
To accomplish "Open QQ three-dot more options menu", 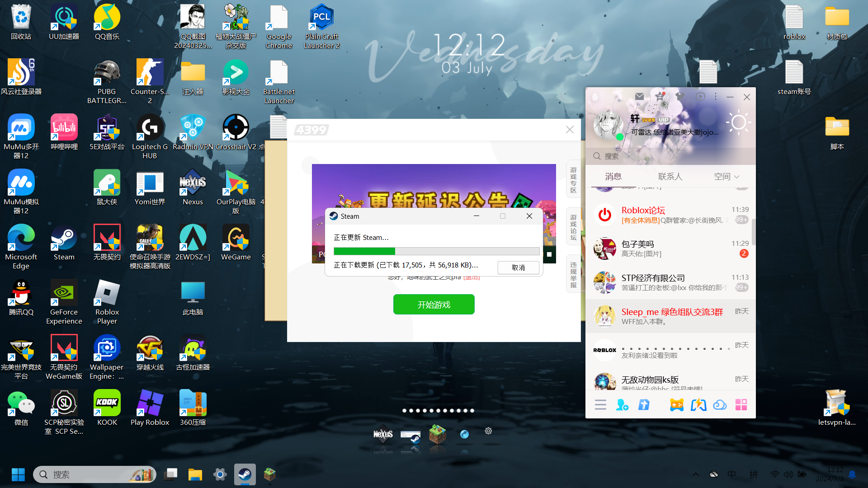I will pyautogui.click(x=715, y=97).
